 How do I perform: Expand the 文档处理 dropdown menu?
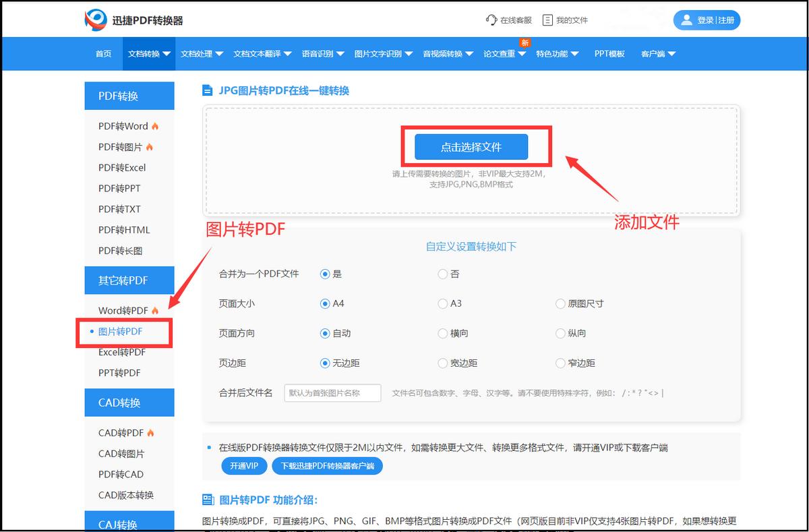coord(201,54)
